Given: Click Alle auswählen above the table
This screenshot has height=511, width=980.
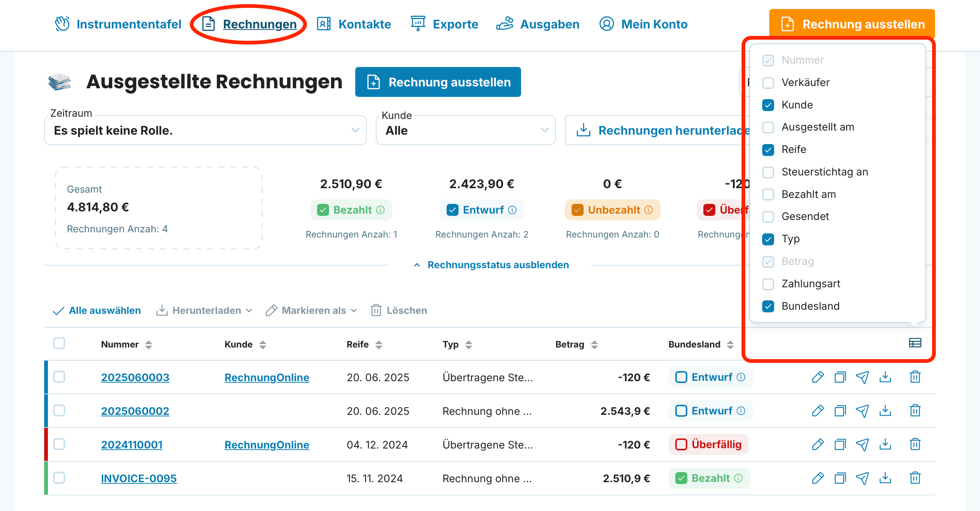Looking at the screenshot, I should (x=97, y=310).
